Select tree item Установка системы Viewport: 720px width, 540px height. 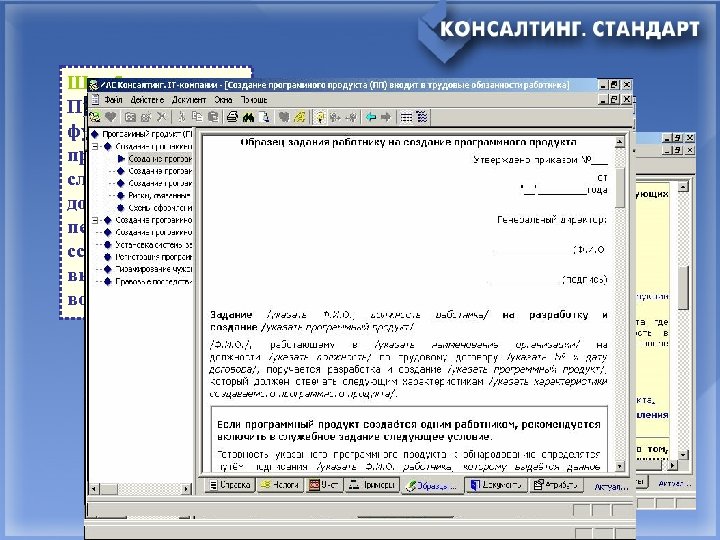153,245
